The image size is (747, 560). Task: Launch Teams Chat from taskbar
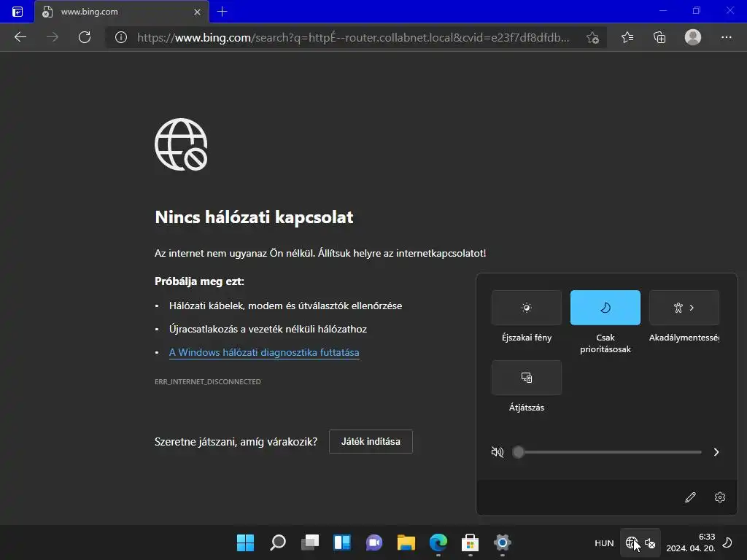pos(374,542)
